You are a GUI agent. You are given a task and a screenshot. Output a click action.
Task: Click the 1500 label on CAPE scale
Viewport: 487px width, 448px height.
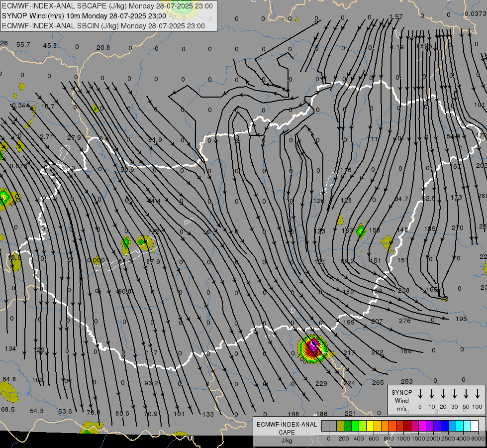(418, 439)
